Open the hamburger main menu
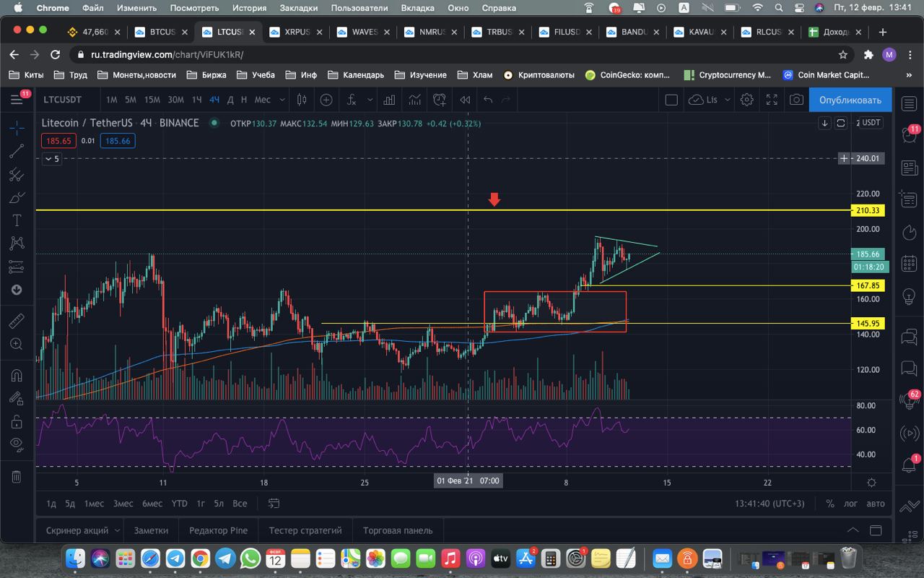The image size is (924, 578). point(17,100)
